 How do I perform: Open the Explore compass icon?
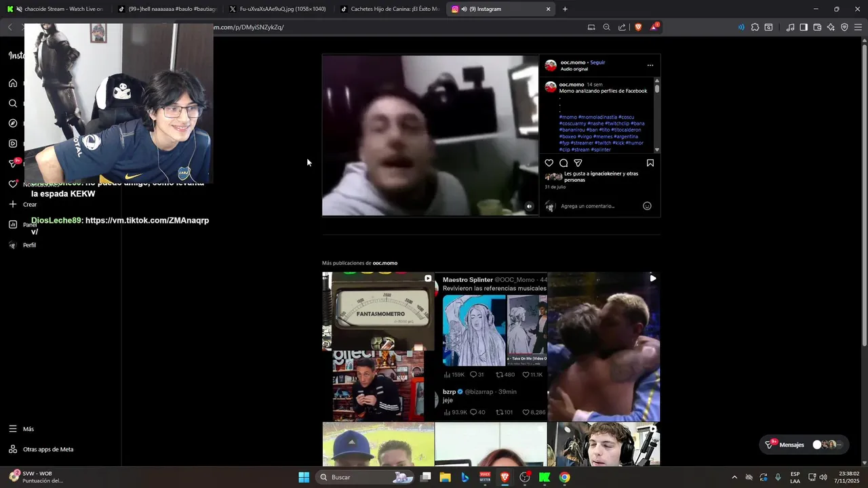pyautogui.click(x=13, y=123)
